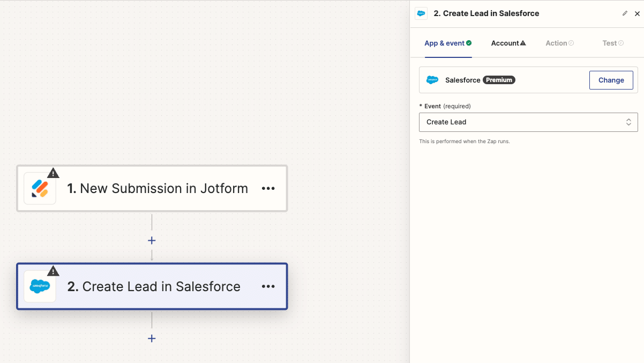Click the Salesforce cloud icon in step 2

40,286
